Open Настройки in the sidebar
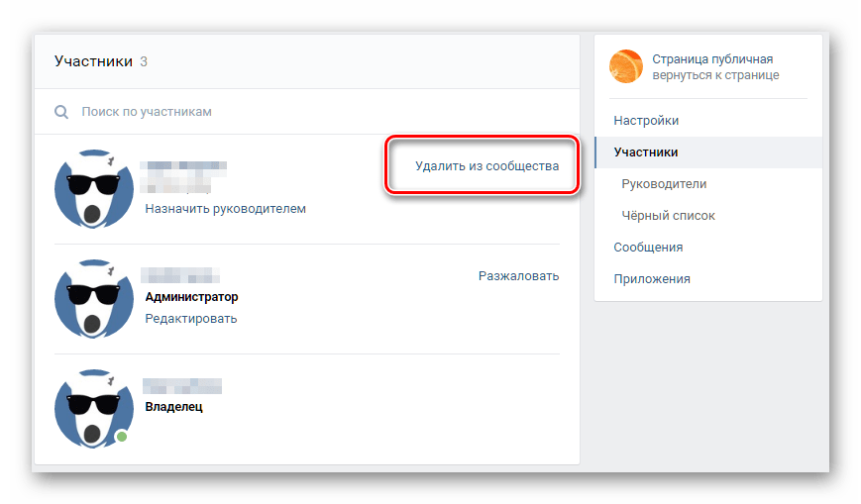The image size is (861, 504). pos(646,121)
